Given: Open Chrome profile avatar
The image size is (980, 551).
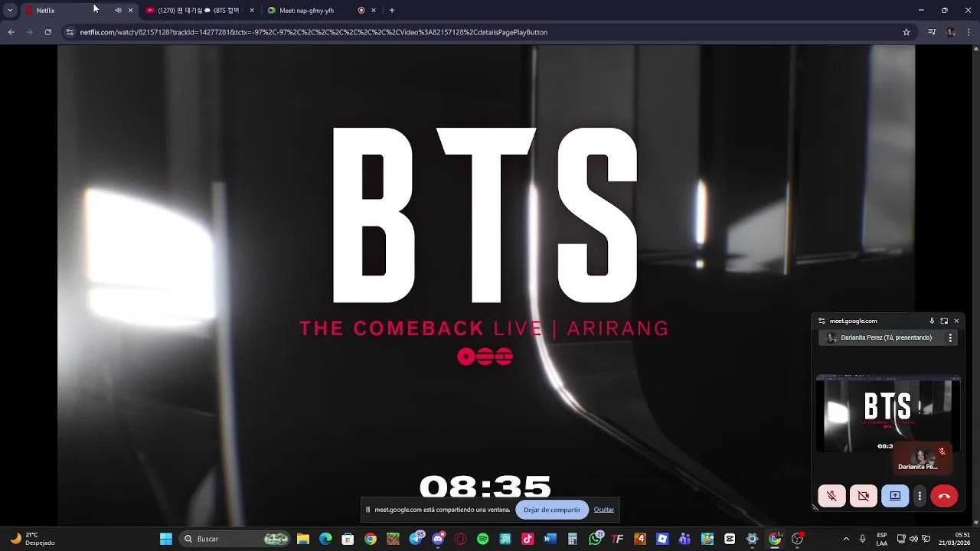Looking at the screenshot, I should tap(951, 32).
